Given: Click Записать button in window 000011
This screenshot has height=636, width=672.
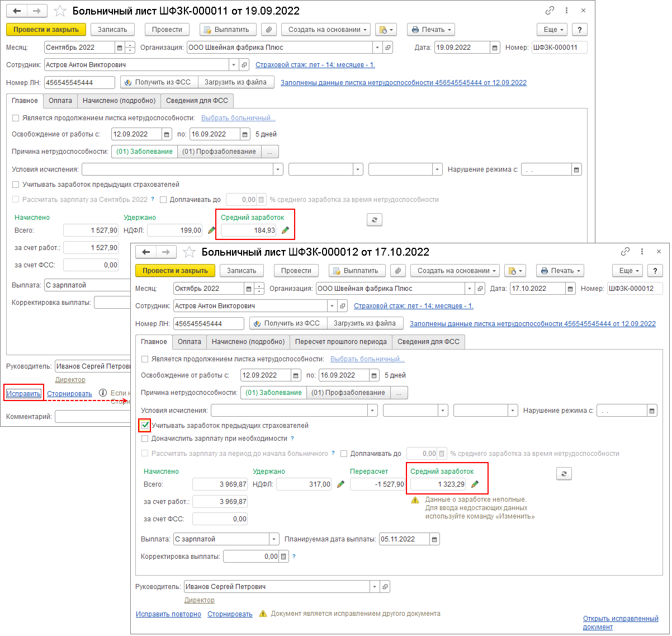Looking at the screenshot, I should pyautogui.click(x=112, y=30).
